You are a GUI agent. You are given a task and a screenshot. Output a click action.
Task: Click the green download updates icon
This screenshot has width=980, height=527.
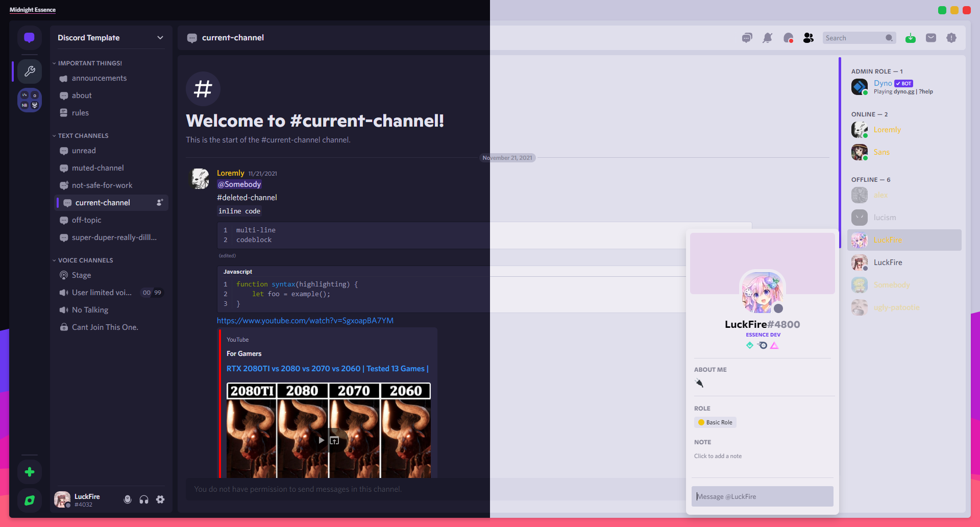(911, 38)
